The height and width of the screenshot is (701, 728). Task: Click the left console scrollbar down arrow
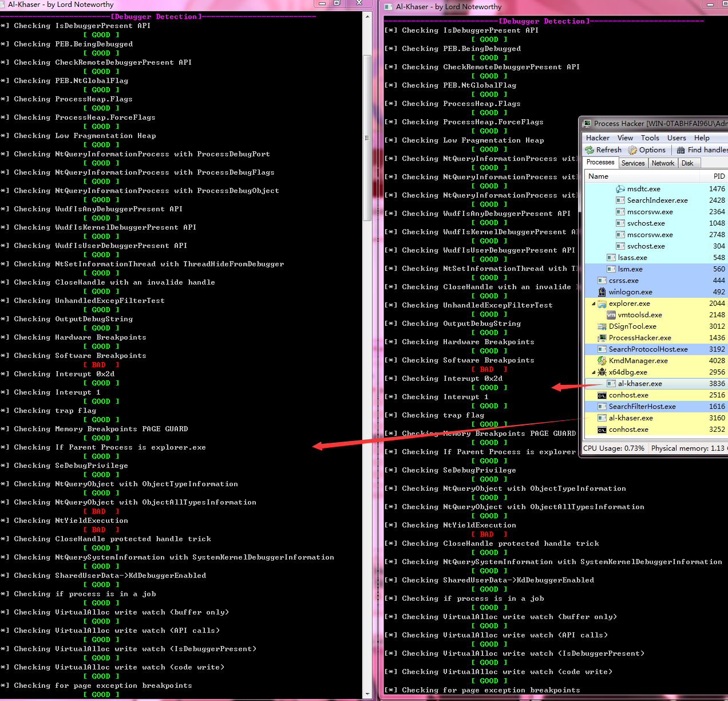367,694
